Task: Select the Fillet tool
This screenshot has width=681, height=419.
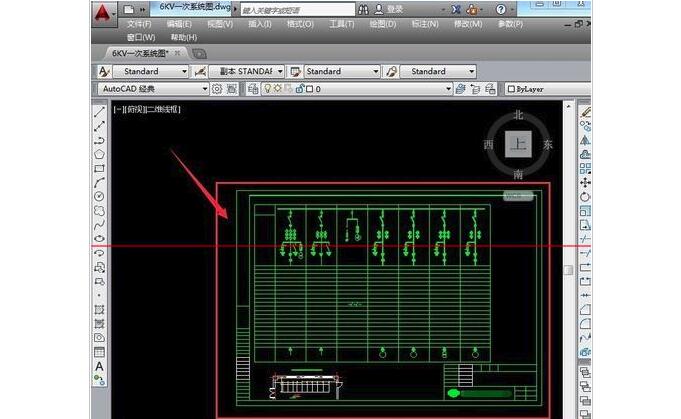Action: coord(585,323)
